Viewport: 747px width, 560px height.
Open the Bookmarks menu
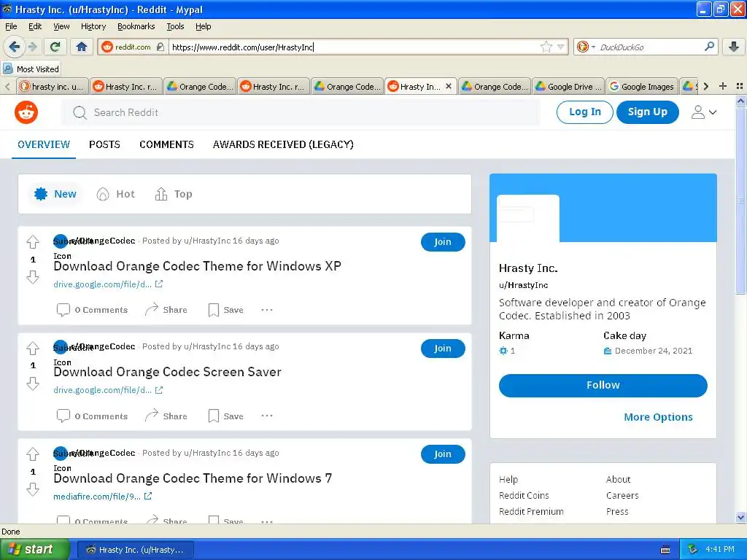click(x=136, y=26)
